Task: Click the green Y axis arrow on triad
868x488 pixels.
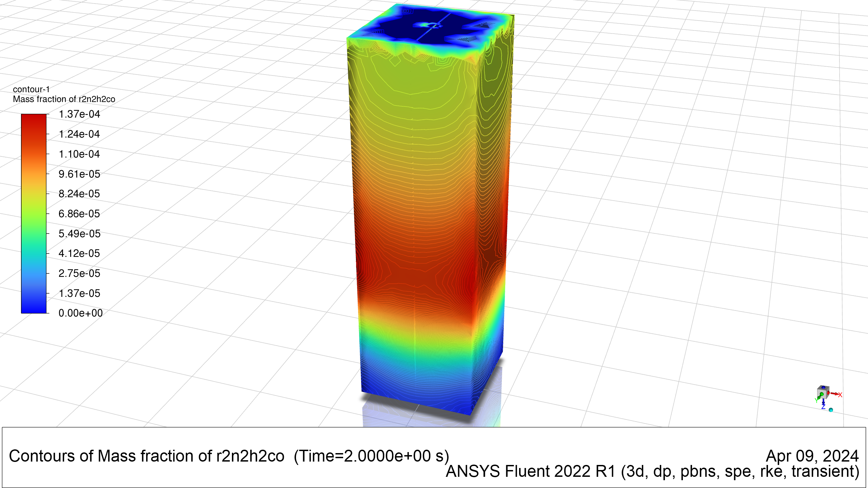Action: (819, 397)
